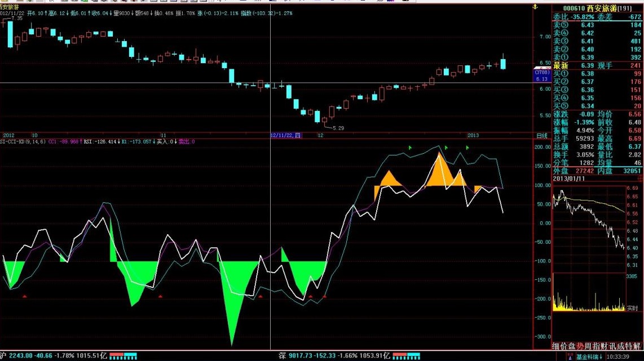Click the red triangle at the crosshair line
The height and width of the screenshot is (361, 644).
[261, 296]
